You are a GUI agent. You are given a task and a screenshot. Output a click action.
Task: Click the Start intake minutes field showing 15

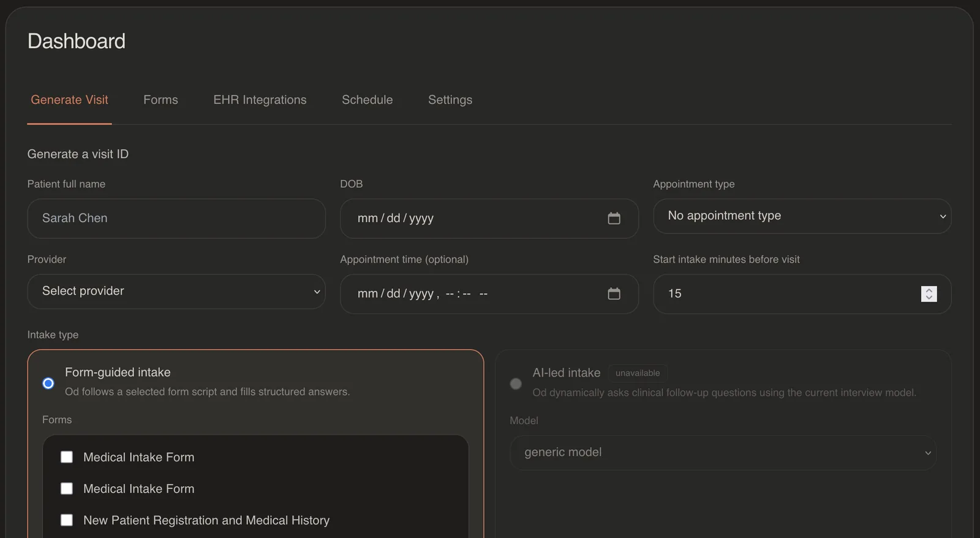click(802, 294)
